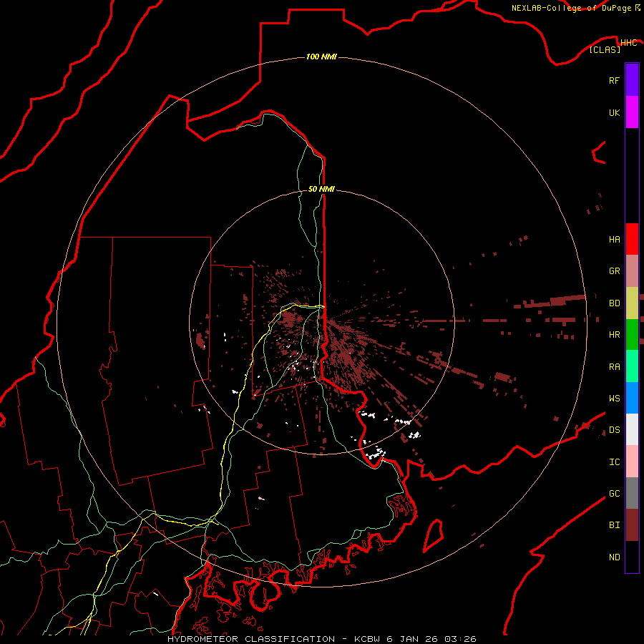Click the HHC product code label
644x644 pixels.
tap(628, 42)
